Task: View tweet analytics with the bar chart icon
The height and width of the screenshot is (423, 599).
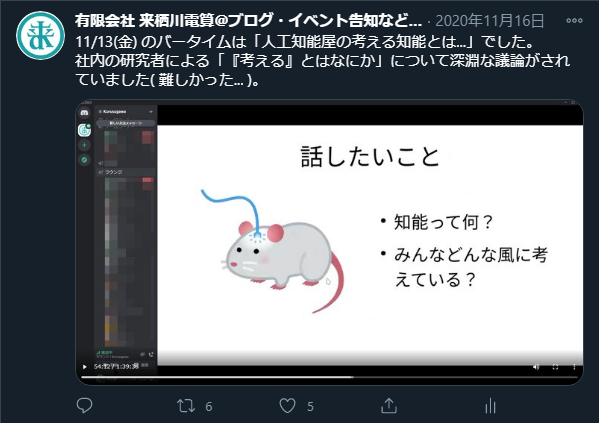Action: click(490, 406)
